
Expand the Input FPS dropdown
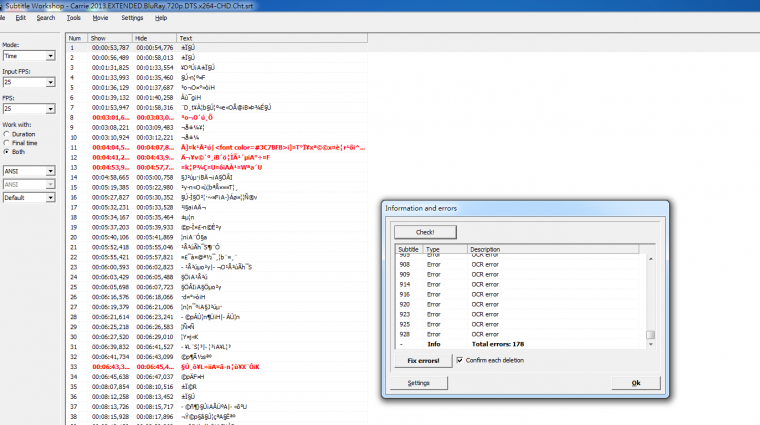(50, 82)
